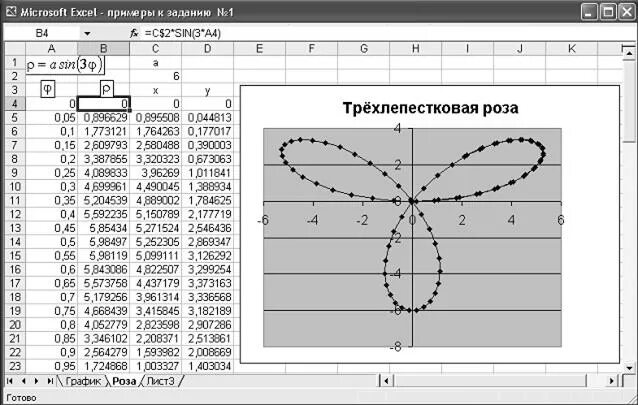Click the Excel icon in the title bar

[x=11, y=11]
